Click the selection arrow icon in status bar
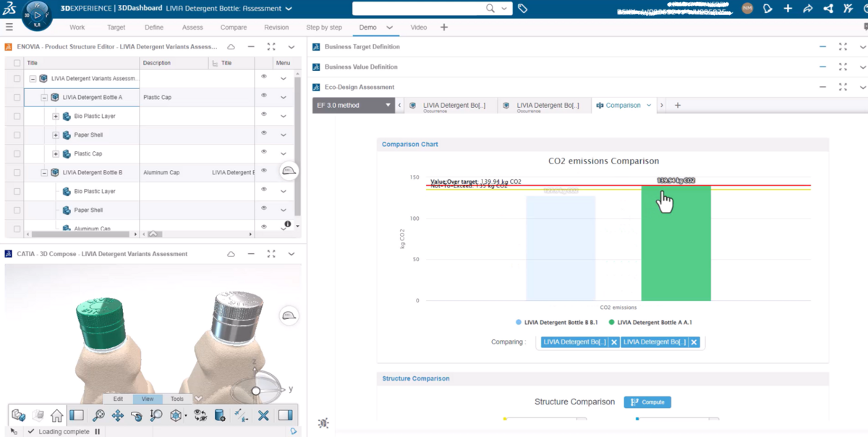This screenshot has height=437, width=868. pyautogui.click(x=14, y=431)
